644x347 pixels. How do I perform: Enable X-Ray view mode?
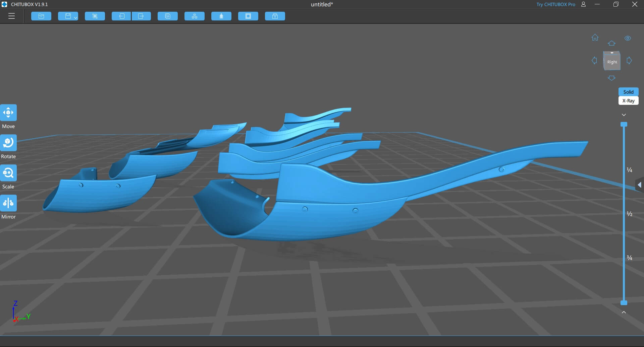coord(628,101)
